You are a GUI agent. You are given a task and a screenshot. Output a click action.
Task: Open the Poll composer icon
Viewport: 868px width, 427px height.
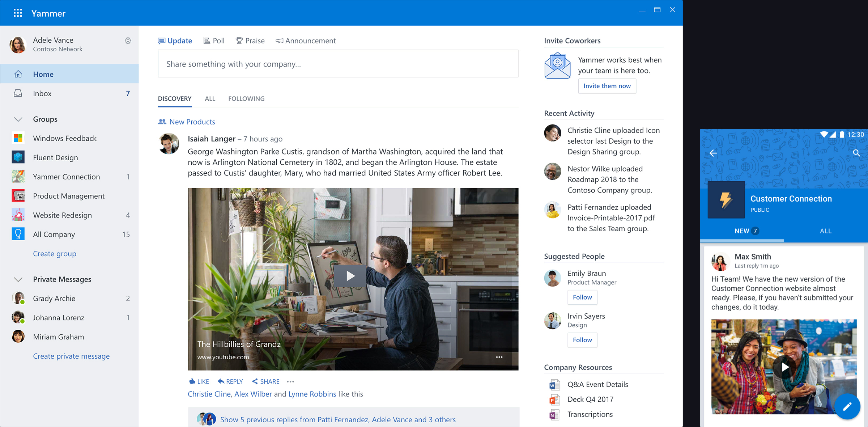tap(206, 41)
